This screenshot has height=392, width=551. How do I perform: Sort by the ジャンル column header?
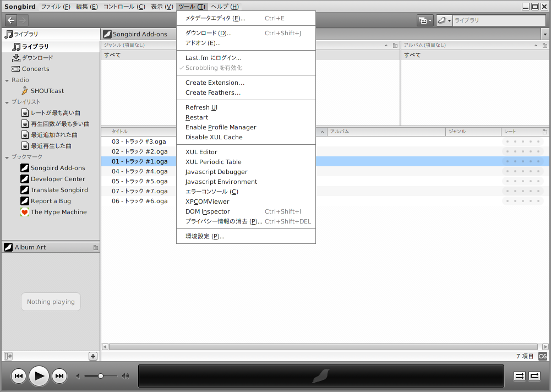(473, 132)
